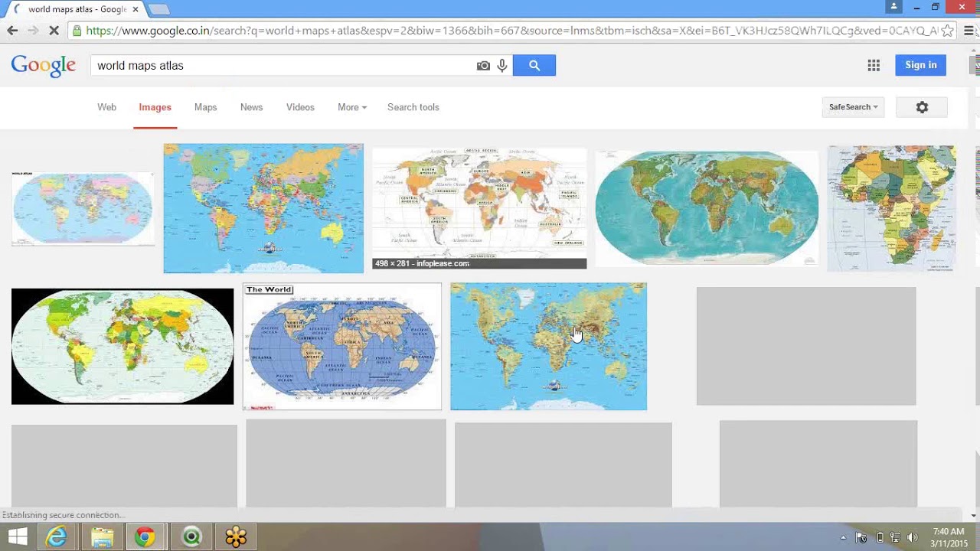Image resolution: width=980 pixels, height=551 pixels.
Task: Launch Internet Explorer from taskbar
Action: pos(57,537)
